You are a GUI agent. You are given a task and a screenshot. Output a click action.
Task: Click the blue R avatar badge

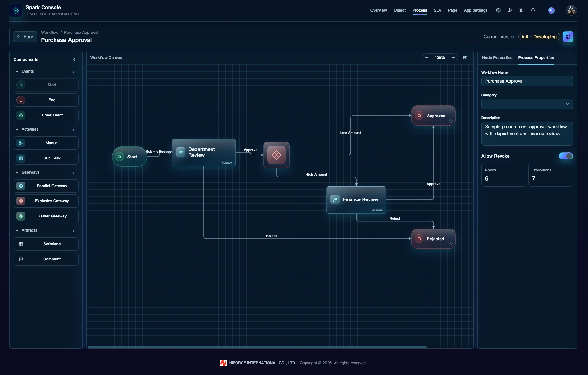551,10
